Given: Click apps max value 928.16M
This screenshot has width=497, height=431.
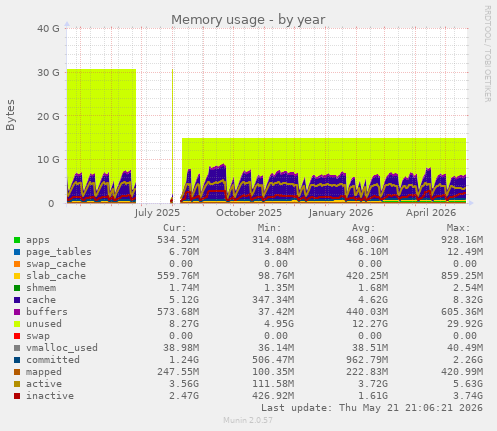Looking at the screenshot, I should click(462, 240).
